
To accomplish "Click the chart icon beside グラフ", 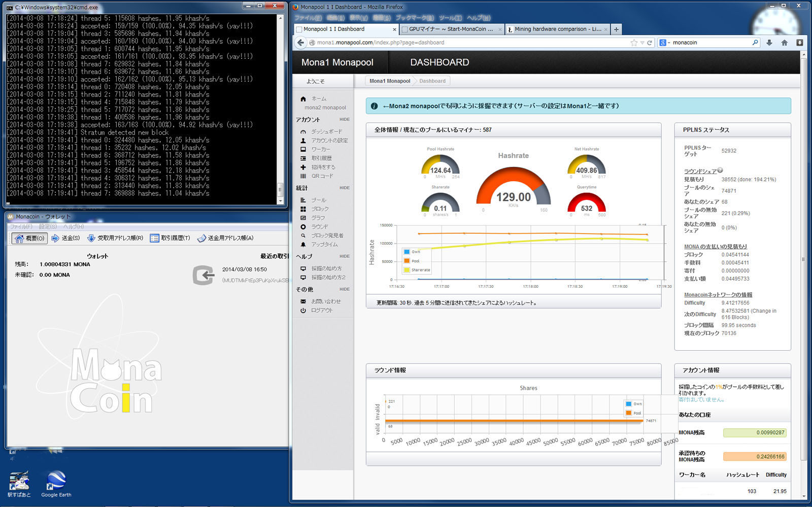I will tap(303, 218).
